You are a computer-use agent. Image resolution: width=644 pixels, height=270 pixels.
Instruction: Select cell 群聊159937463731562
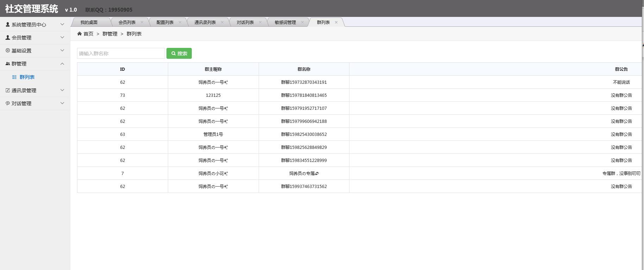pos(304,187)
